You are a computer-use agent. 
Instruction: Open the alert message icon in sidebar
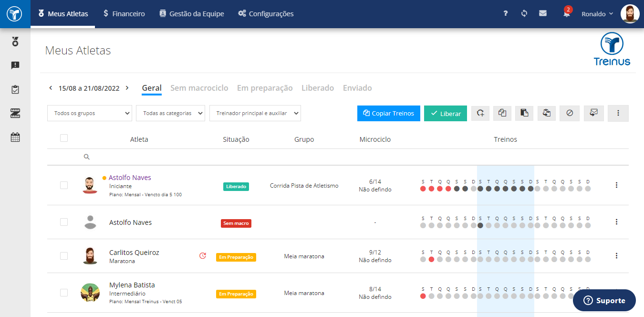[x=15, y=65]
